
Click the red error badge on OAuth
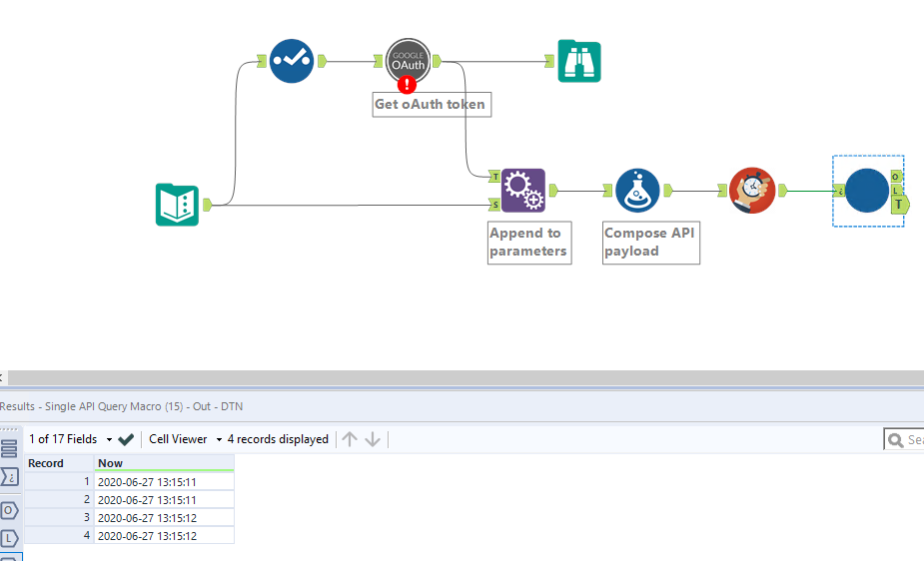[x=407, y=85]
